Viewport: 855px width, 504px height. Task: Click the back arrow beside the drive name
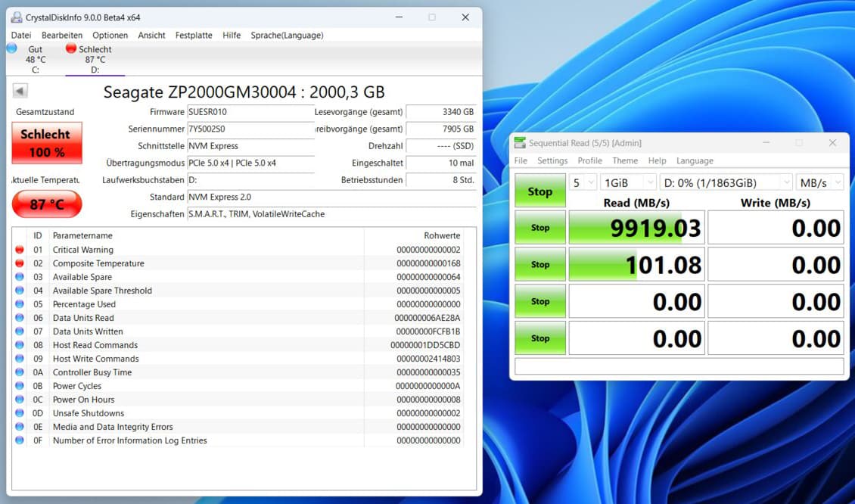[x=20, y=91]
